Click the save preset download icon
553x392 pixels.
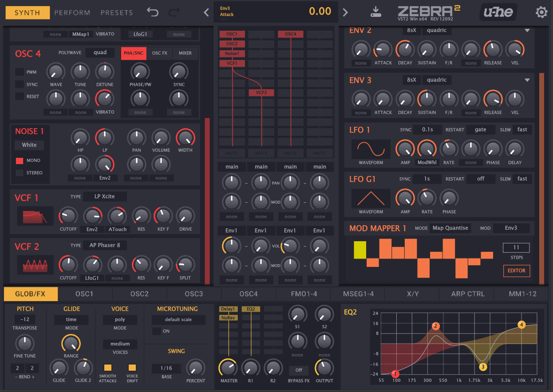tap(375, 12)
